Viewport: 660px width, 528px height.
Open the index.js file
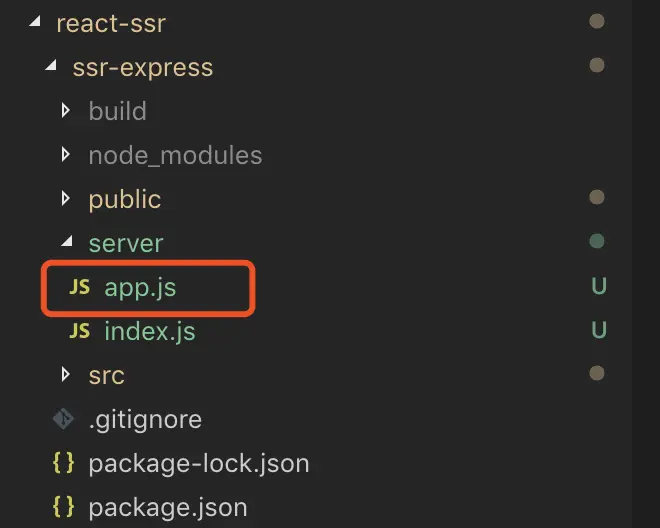click(x=149, y=331)
